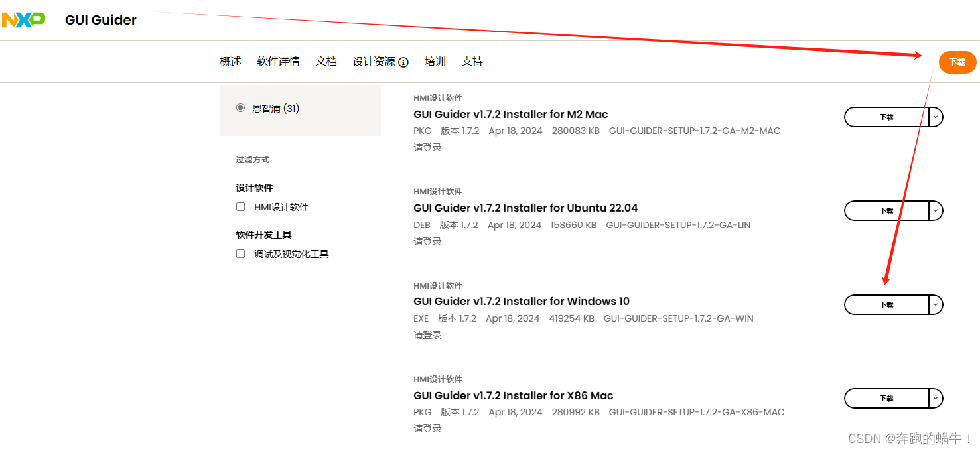Open the 培训 tab

coord(435,62)
